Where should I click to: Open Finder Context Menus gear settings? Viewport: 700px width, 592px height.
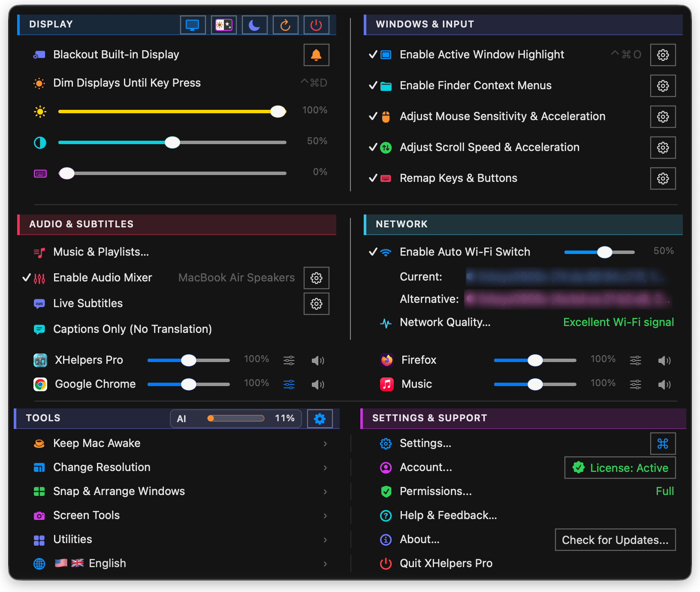coord(663,86)
